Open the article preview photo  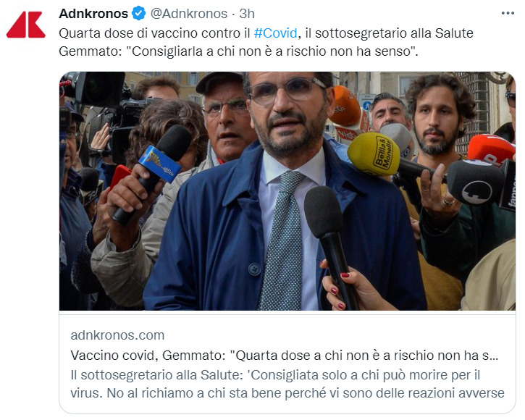click(287, 191)
